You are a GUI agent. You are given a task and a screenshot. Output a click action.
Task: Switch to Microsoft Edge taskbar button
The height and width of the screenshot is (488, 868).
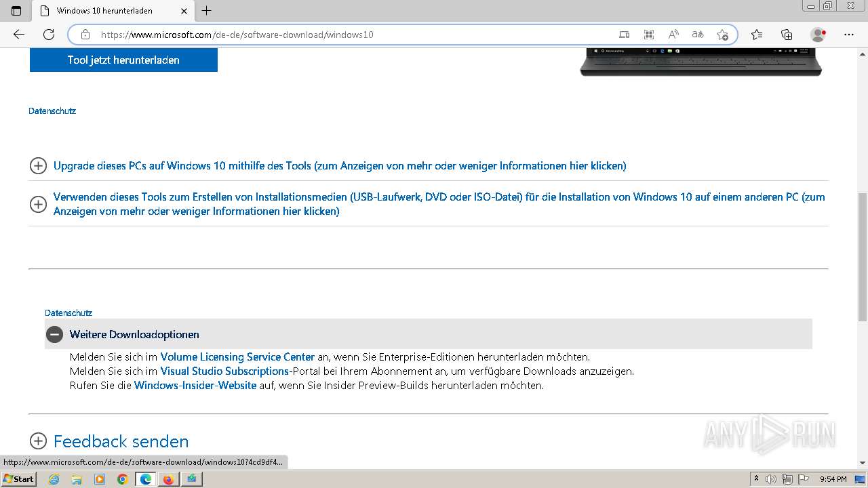tap(145, 479)
